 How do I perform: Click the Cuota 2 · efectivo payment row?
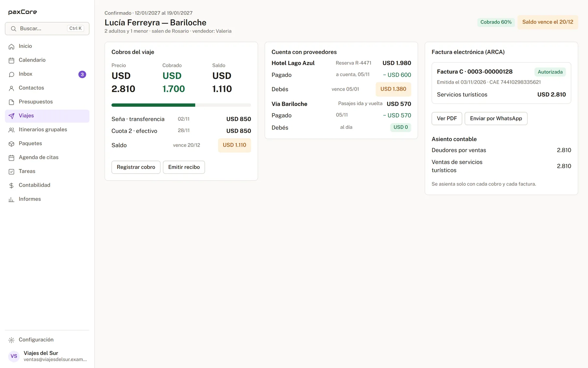(x=181, y=131)
